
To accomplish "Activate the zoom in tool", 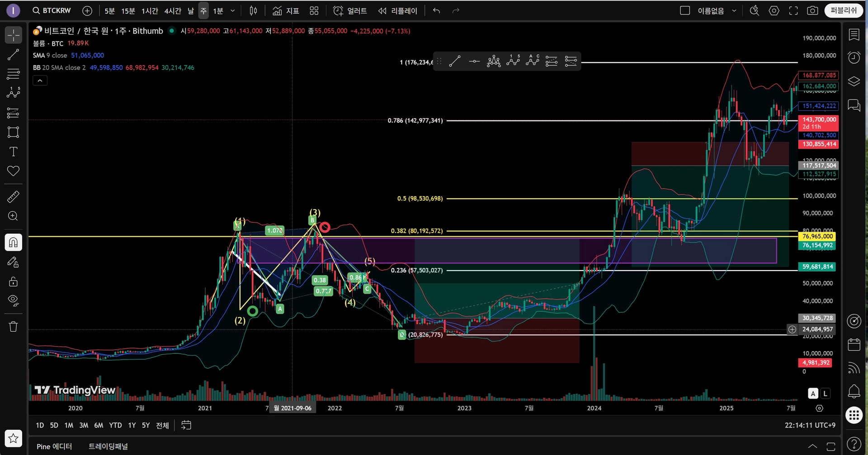I will pyautogui.click(x=14, y=216).
